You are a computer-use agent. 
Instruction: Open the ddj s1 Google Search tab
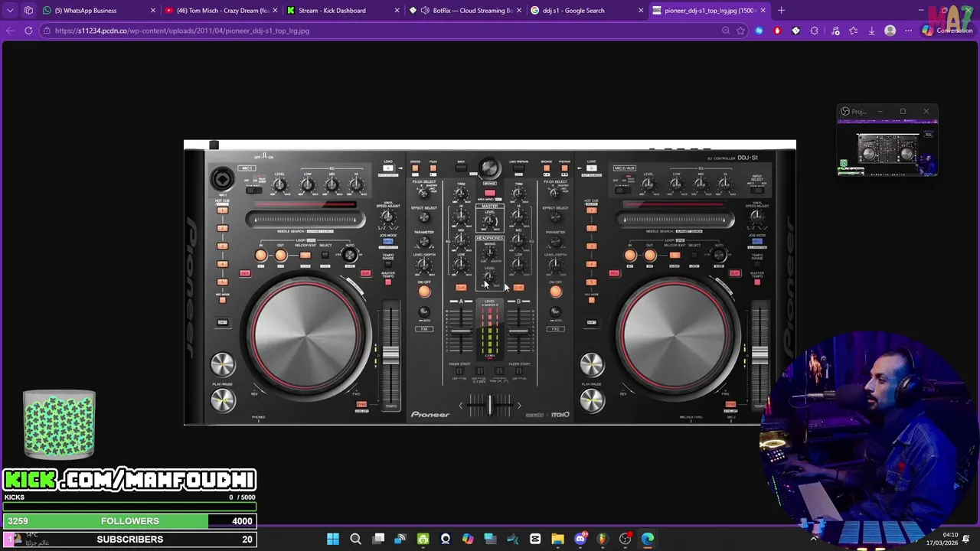click(x=587, y=11)
